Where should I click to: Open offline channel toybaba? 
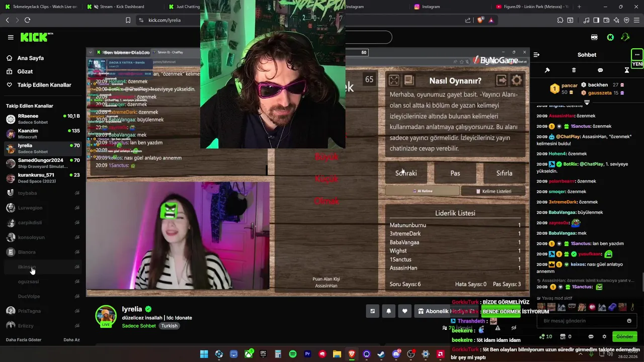tap(43, 193)
